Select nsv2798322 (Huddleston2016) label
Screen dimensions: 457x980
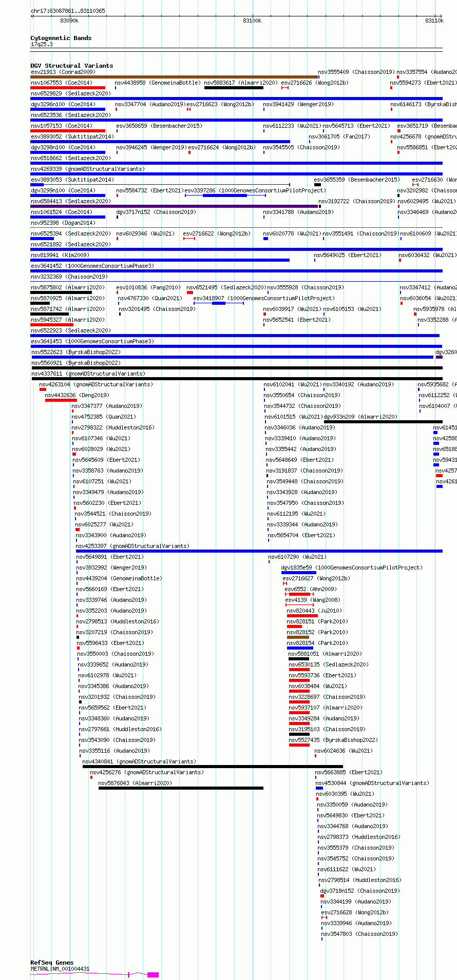point(113,428)
